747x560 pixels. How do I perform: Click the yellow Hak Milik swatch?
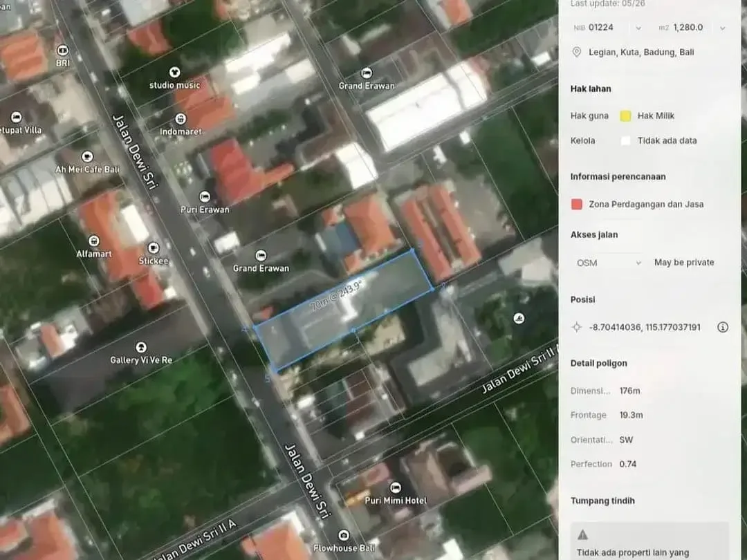click(625, 115)
